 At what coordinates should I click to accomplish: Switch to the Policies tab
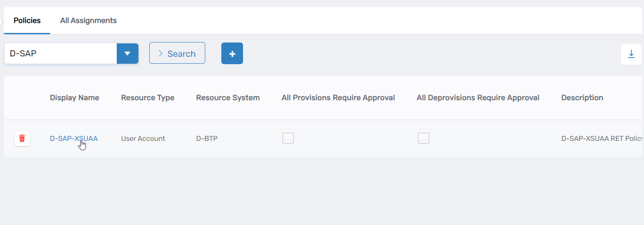(27, 20)
